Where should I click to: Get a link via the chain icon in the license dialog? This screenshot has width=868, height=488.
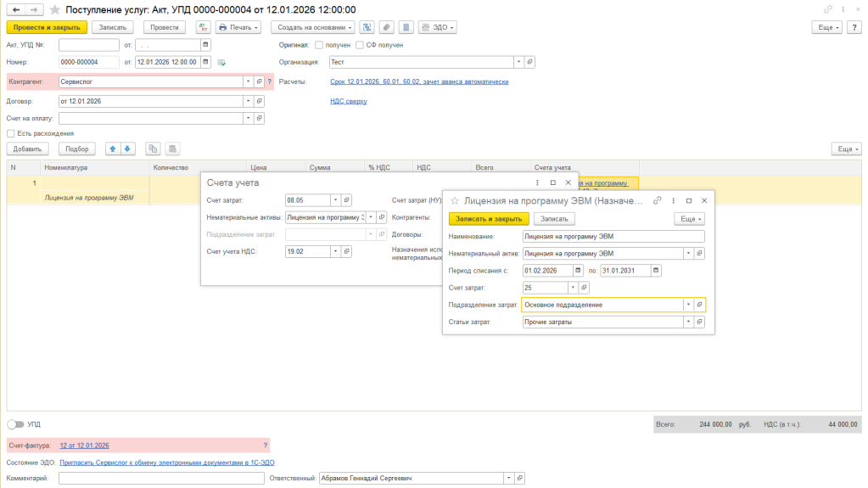pyautogui.click(x=657, y=200)
